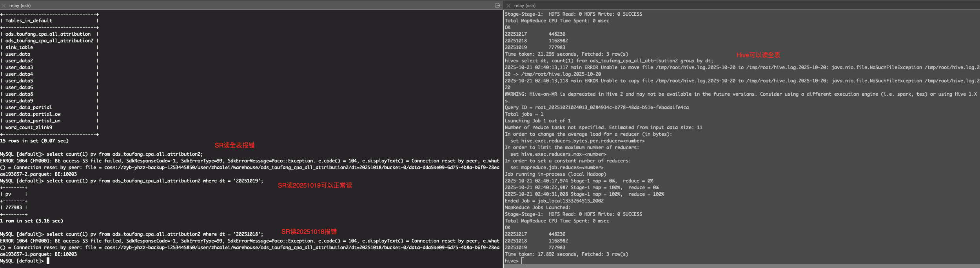
Task: Click the 'Tables_in_default' column header
Action: pyautogui.click(x=29, y=21)
